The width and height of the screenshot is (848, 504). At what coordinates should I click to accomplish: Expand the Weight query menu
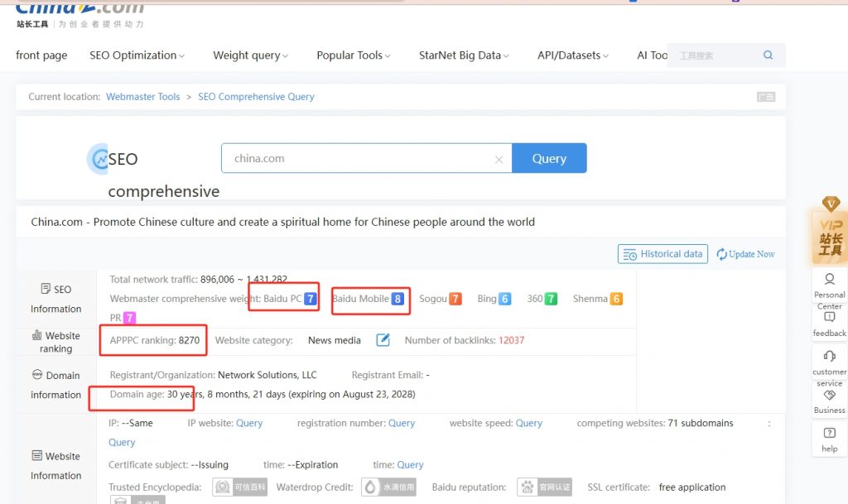pos(250,55)
